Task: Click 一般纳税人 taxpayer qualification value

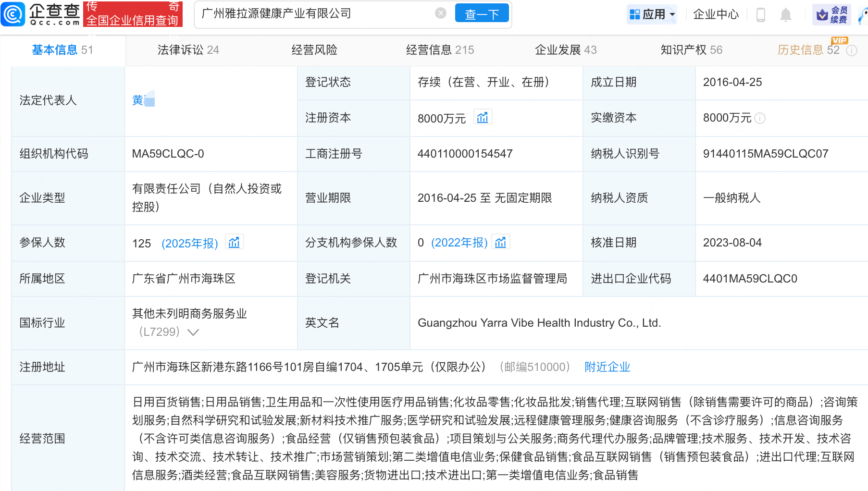Action: pos(732,198)
